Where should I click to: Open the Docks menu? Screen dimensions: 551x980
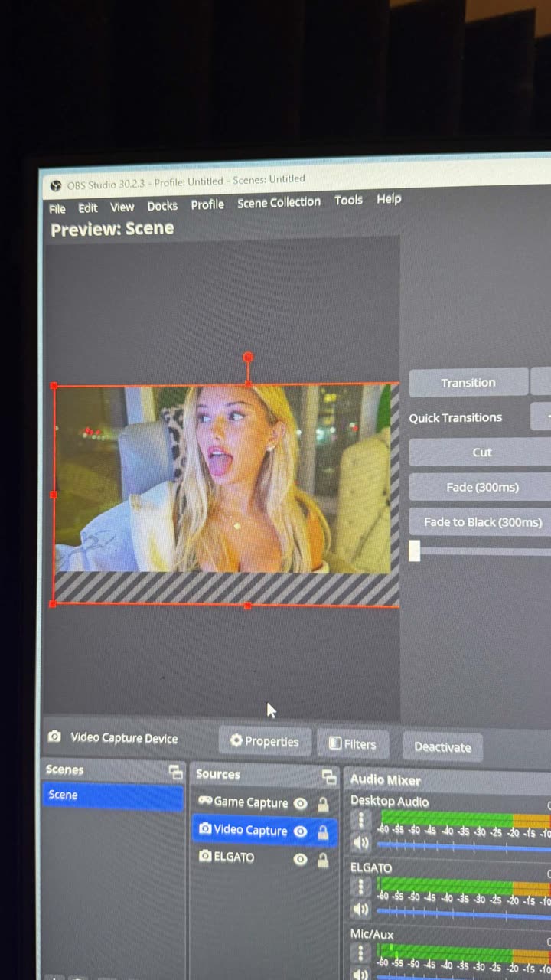(162, 205)
